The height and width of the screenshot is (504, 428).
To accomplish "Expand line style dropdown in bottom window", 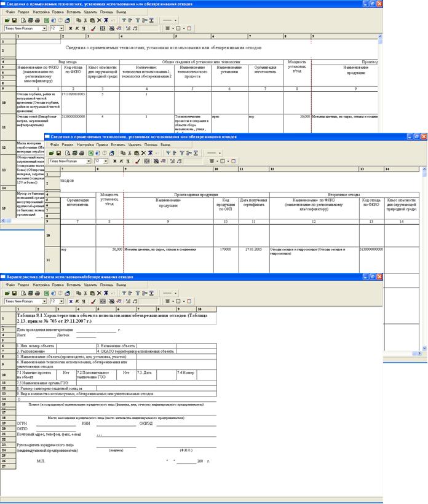I will (177, 294).
